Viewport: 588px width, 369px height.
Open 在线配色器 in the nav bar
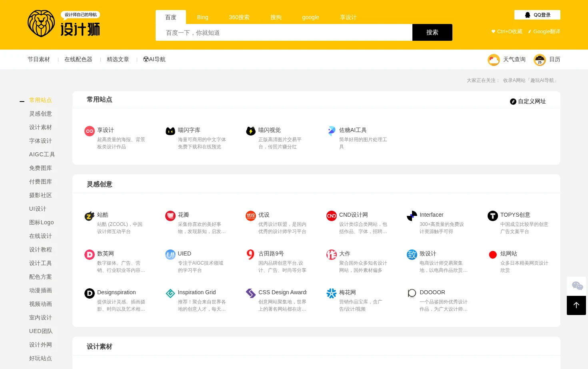tap(78, 59)
